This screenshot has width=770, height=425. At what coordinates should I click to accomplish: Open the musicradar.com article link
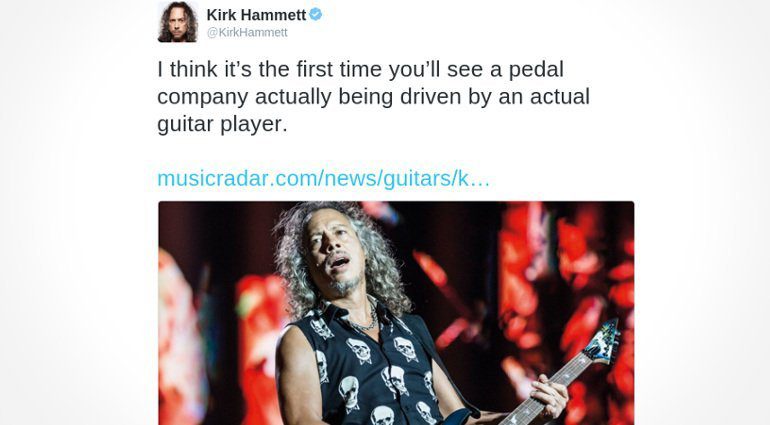[x=323, y=178]
